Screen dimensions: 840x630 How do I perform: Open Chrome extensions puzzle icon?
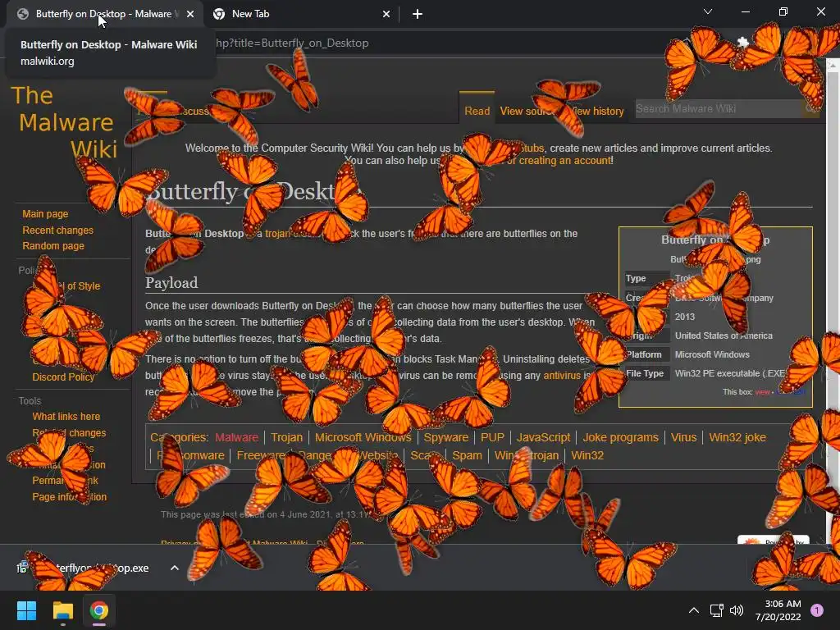[743, 43]
